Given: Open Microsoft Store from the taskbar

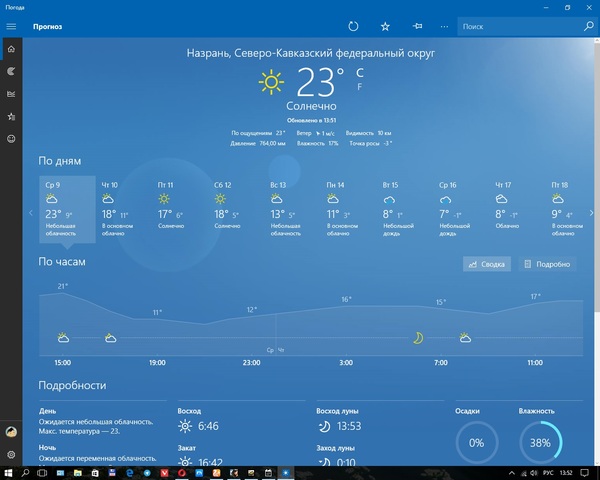Looking at the screenshot, I should coord(95,473).
